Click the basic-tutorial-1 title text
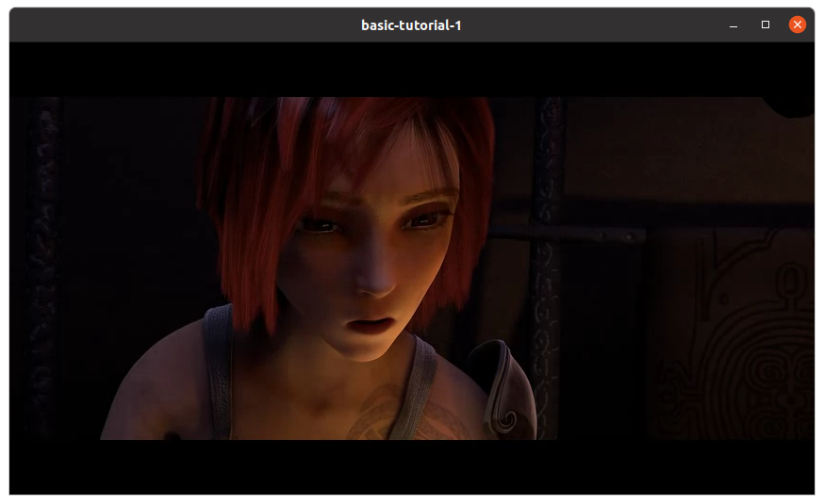 click(411, 25)
